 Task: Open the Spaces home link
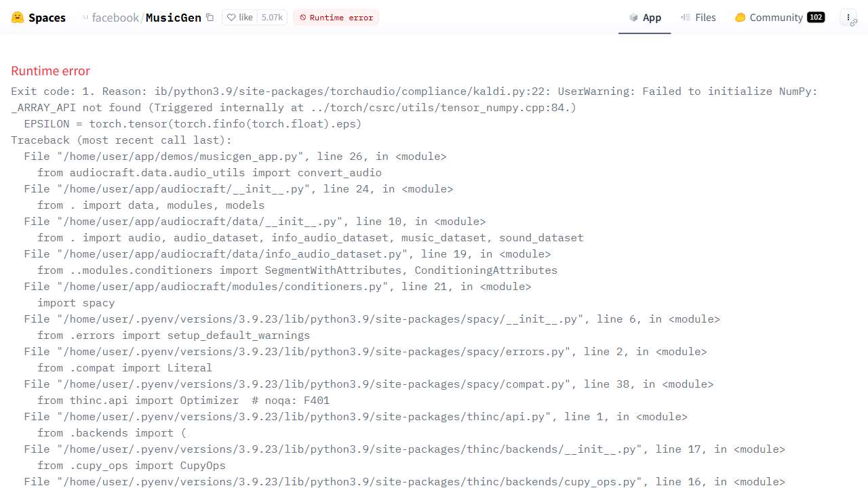47,18
